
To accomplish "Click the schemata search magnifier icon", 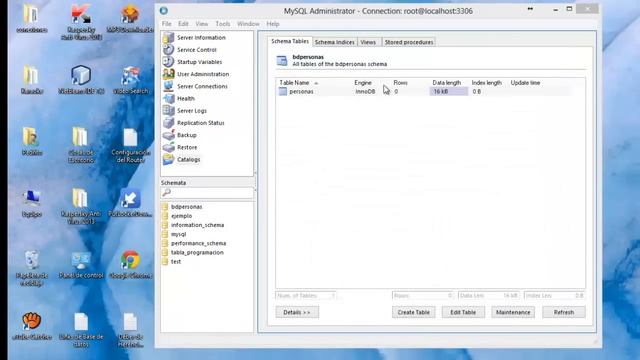I will (166, 192).
